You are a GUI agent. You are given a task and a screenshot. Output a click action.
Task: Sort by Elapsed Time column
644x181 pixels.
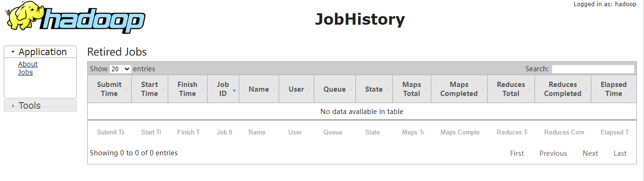[614, 89]
